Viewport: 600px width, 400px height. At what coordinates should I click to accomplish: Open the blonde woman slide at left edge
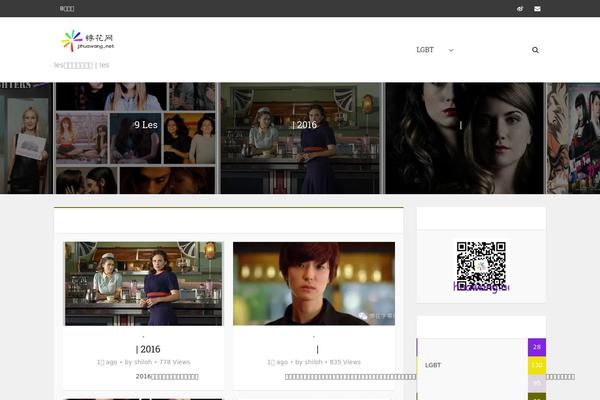click(26, 138)
